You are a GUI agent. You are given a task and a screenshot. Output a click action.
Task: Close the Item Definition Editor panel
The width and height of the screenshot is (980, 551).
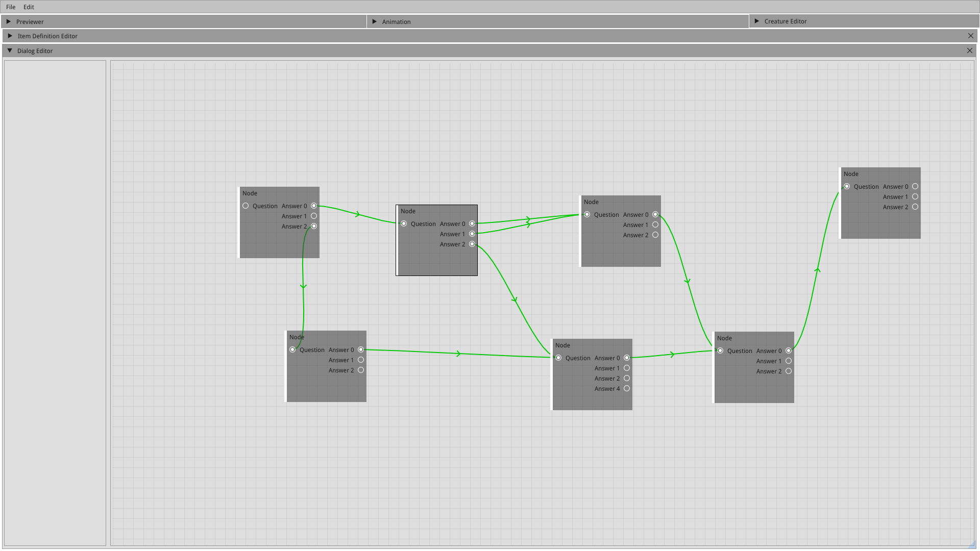click(970, 36)
